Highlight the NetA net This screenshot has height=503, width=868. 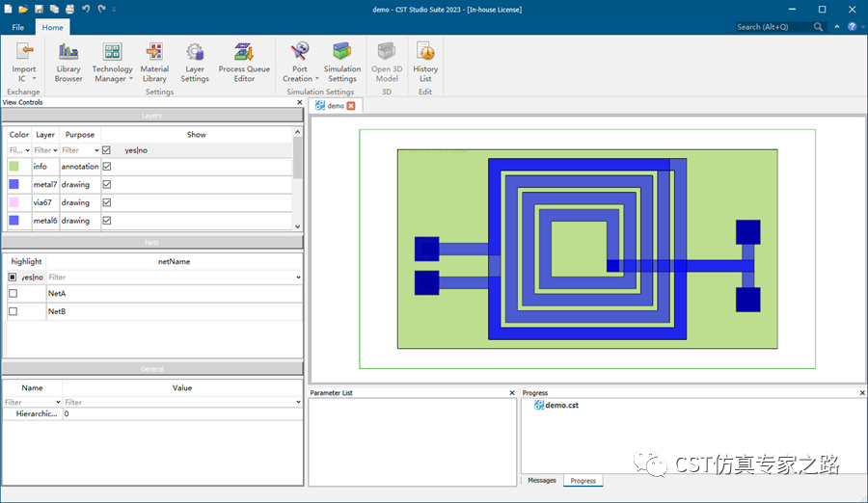pyautogui.click(x=13, y=293)
